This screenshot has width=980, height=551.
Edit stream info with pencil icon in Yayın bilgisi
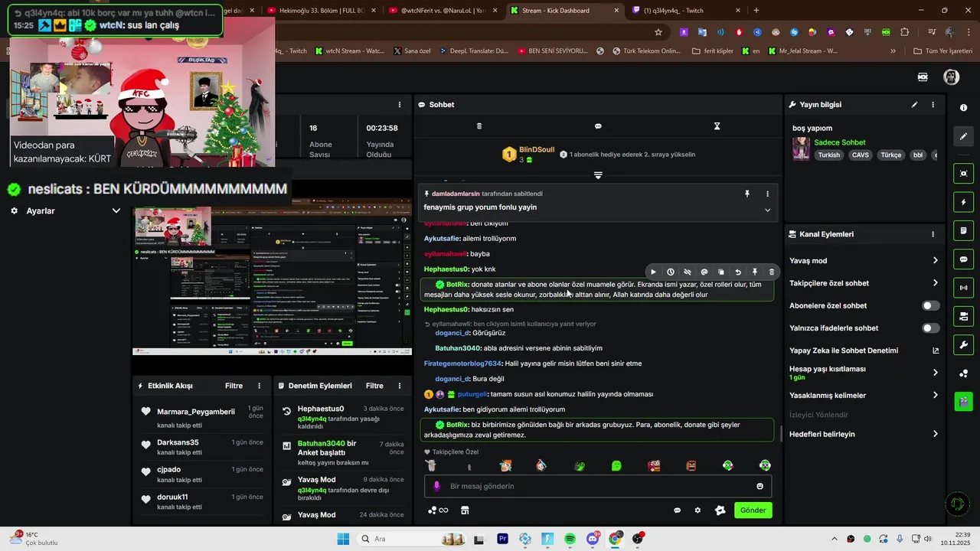coord(914,105)
